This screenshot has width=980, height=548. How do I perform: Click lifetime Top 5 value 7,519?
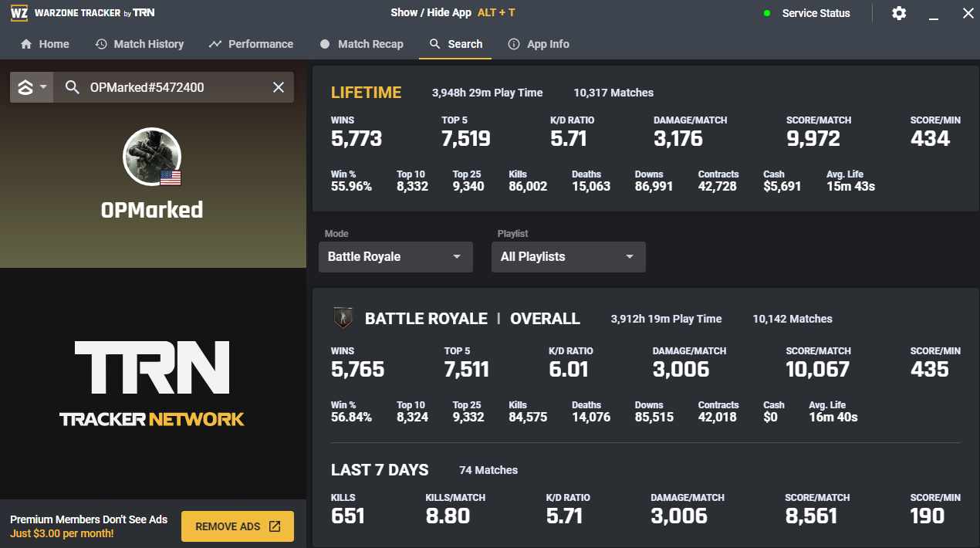click(x=466, y=139)
